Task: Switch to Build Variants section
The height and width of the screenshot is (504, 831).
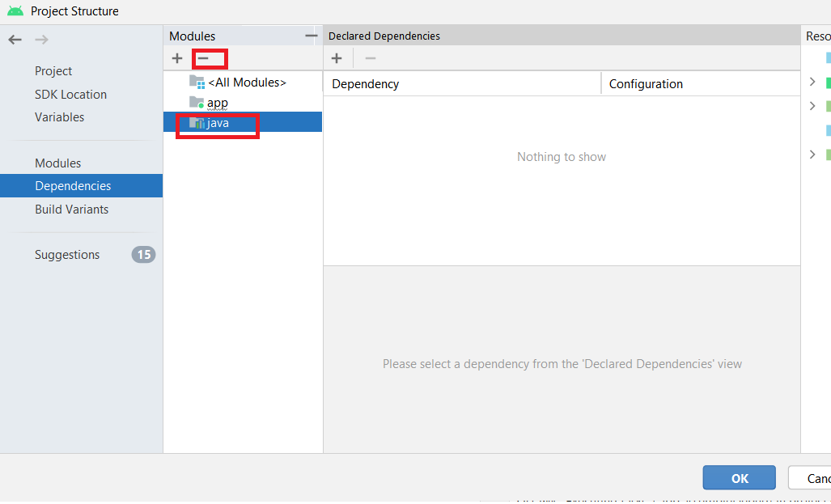Action: pyautogui.click(x=71, y=210)
